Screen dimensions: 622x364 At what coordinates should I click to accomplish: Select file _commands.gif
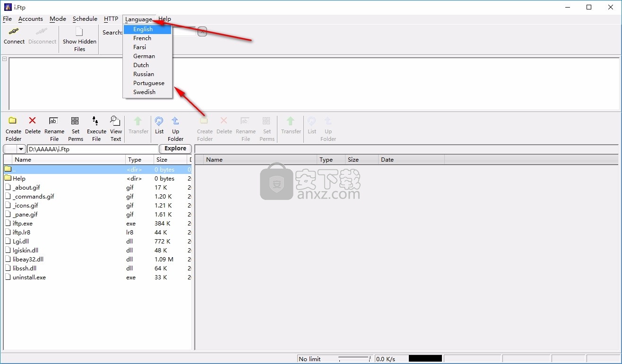[x=97, y=197]
